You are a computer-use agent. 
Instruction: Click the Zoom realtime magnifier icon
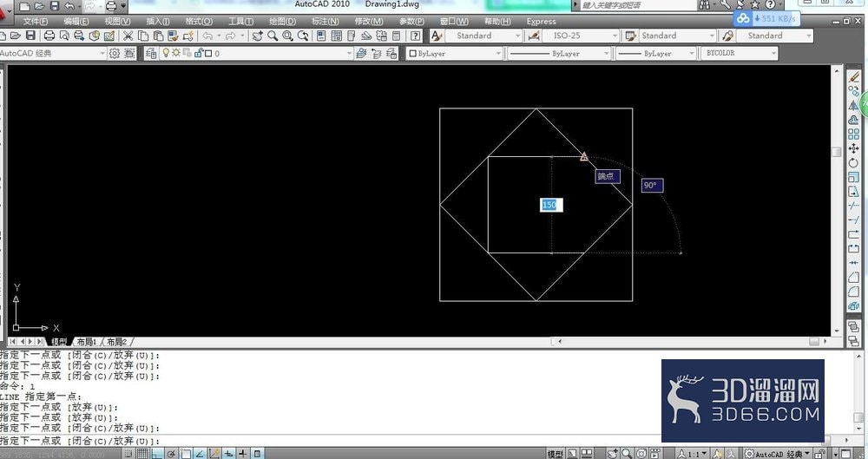click(x=273, y=36)
